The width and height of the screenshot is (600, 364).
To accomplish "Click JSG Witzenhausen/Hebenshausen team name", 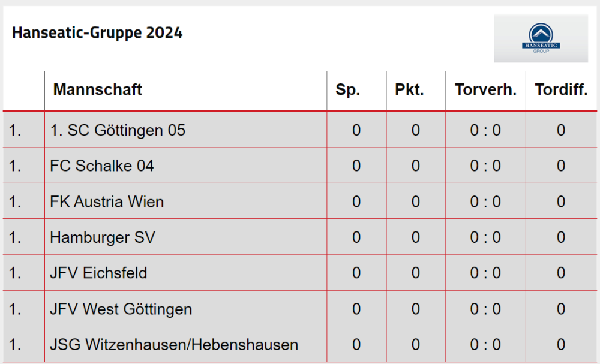I will pyautogui.click(x=174, y=345).
